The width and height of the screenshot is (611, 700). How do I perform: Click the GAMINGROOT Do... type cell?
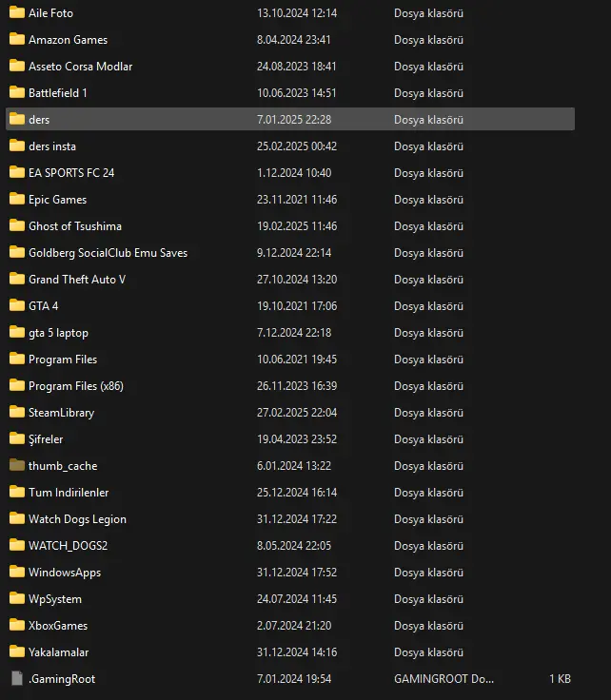(443, 679)
